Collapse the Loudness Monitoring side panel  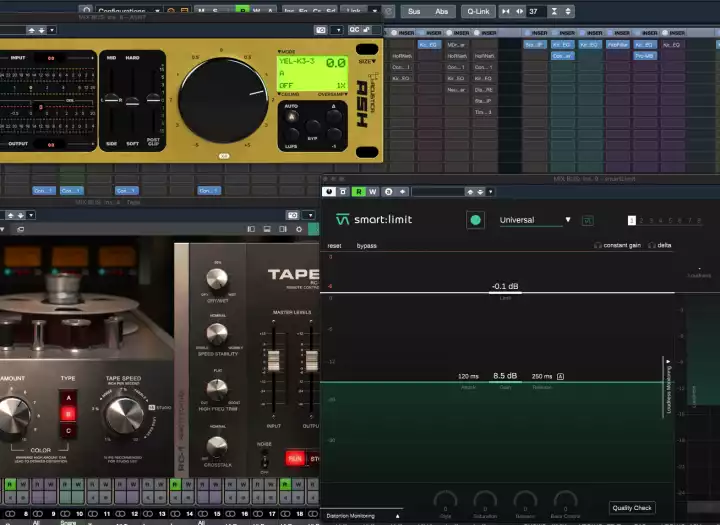coord(668,388)
